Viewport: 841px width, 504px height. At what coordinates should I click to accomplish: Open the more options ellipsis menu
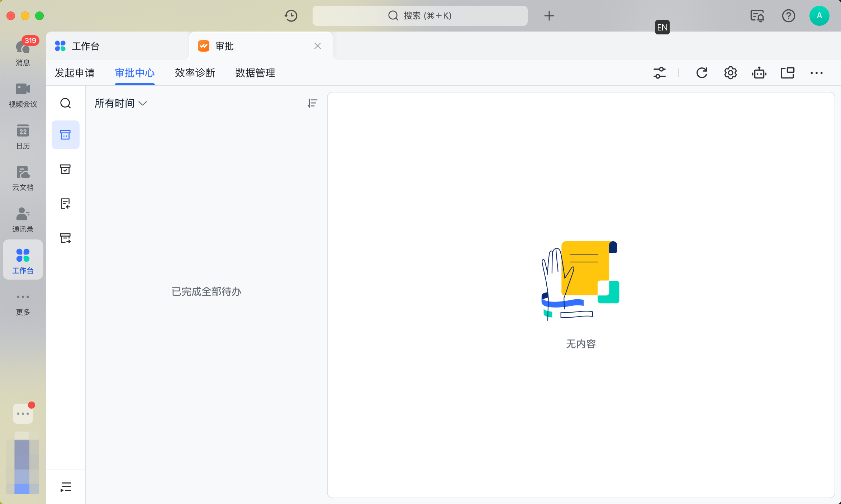pos(816,73)
